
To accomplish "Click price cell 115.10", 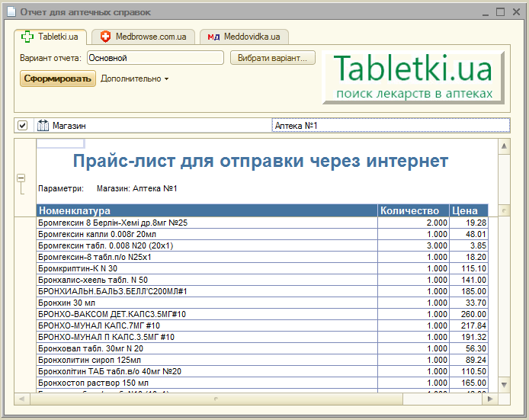I will coord(469,268).
